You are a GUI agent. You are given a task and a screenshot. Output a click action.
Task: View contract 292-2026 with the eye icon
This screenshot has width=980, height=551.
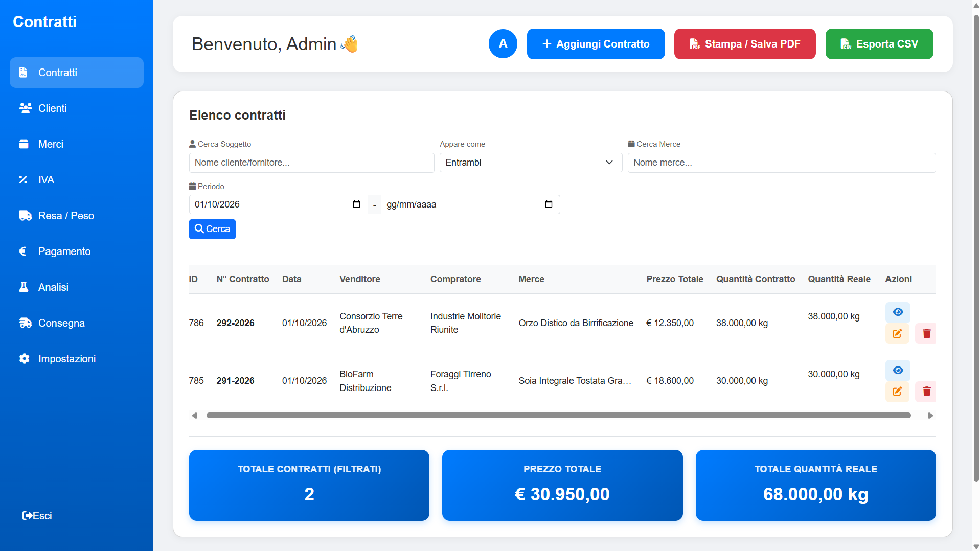click(x=898, y=312)
